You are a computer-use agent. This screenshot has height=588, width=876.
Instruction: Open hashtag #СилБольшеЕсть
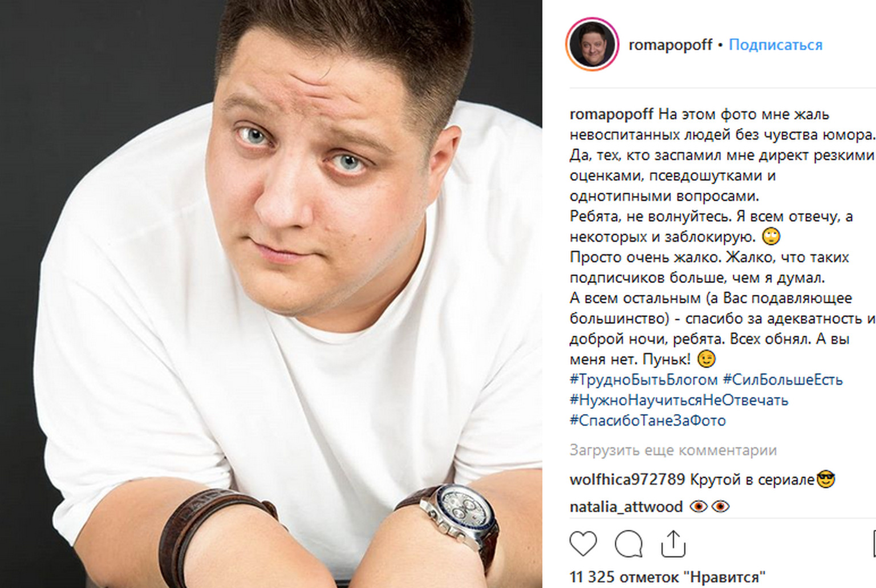pyautogui.click(x=782, y=380)
